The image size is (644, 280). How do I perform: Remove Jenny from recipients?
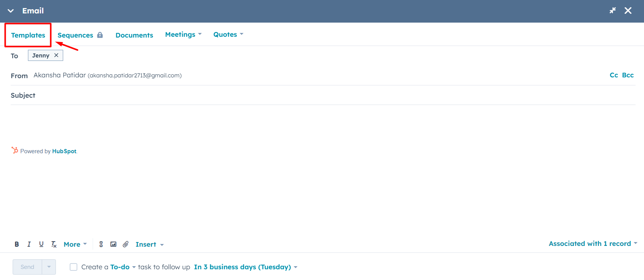56,55
